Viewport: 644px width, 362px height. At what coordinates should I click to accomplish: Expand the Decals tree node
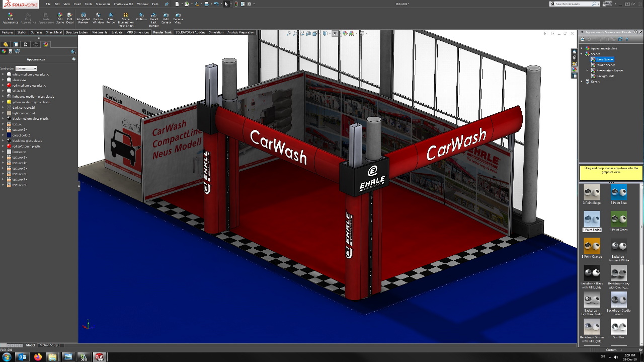tap(582, 82)
